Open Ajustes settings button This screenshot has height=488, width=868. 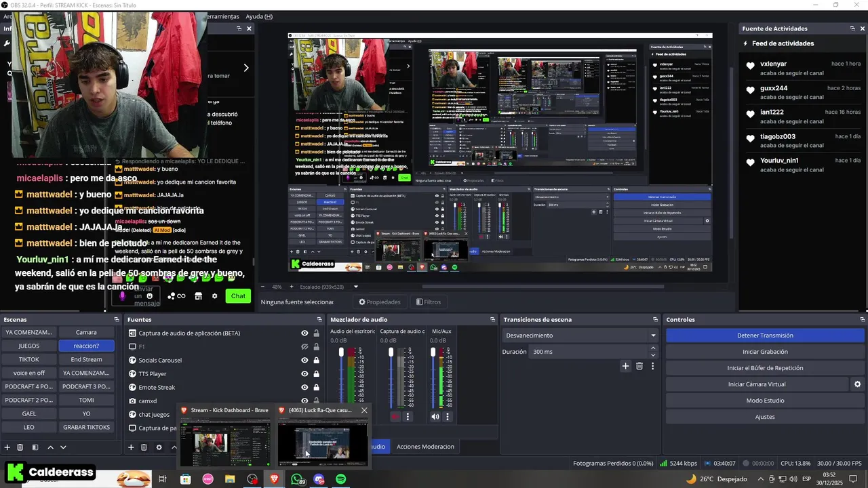765,417
